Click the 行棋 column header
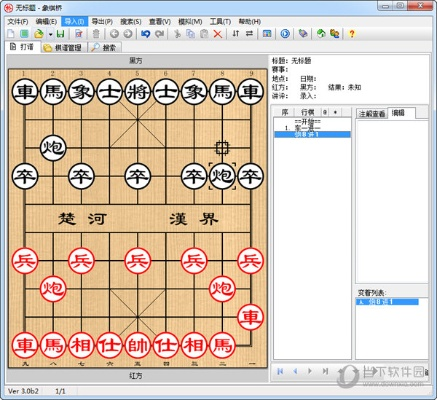This screenshot has width=437, height=400. 308,112
